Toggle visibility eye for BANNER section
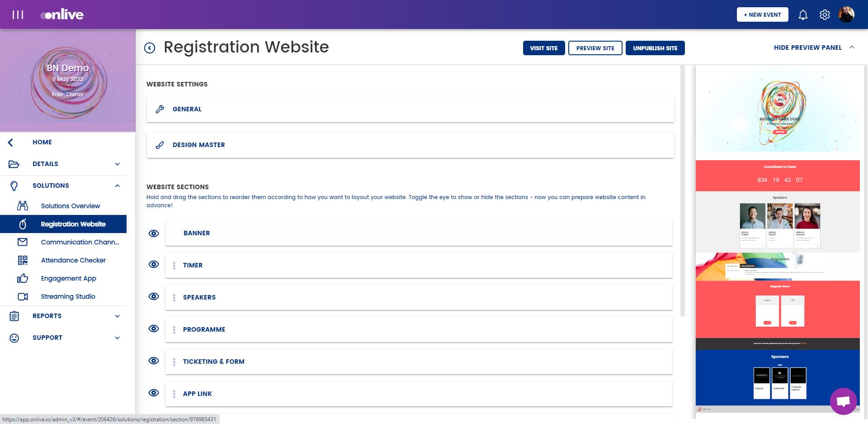Screen dimensions: 868x424 point(154,233)
